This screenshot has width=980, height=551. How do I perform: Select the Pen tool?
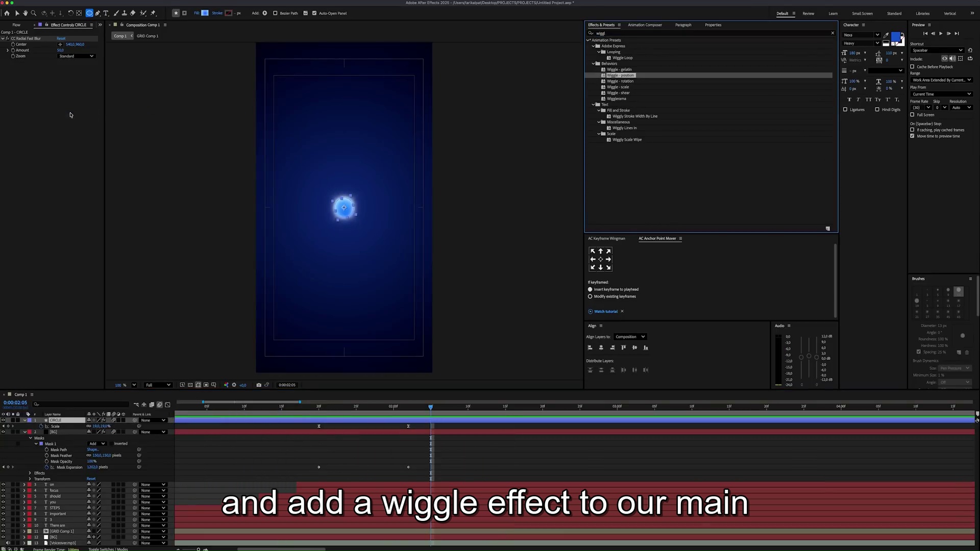coord(97,13)
